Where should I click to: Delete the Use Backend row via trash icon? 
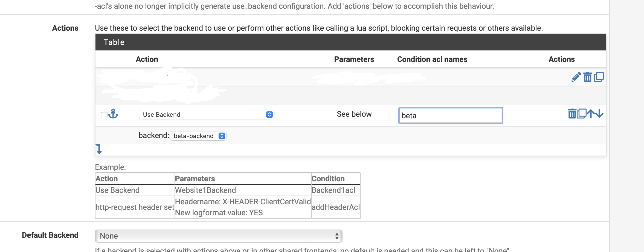(x=572, y=114)
